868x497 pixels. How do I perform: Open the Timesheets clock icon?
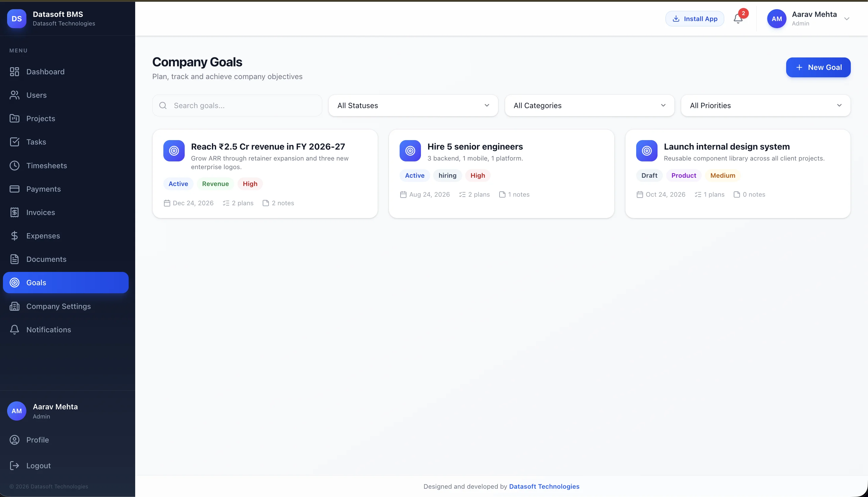coord(14,166)
